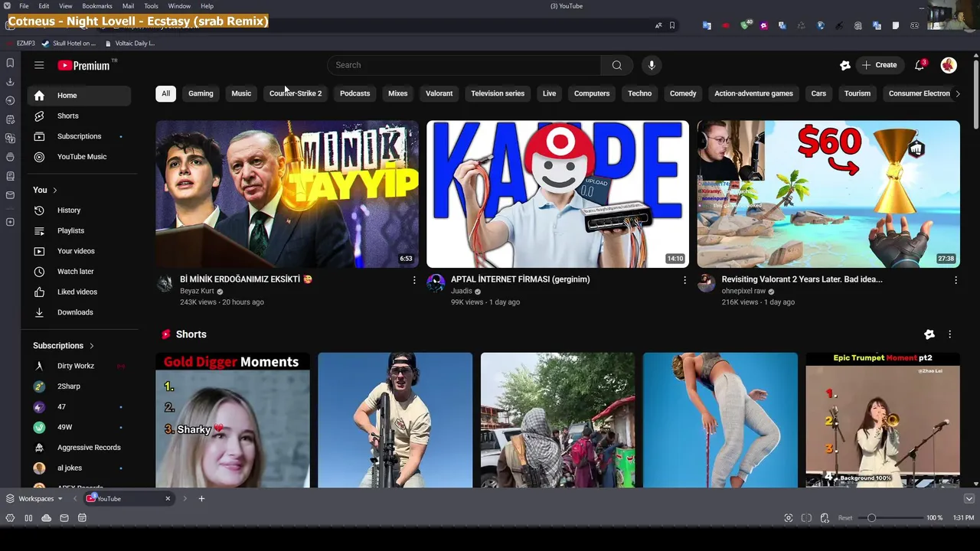Open Watch later playlist
Viewport: 980px width, 551px height.
click(x=80, y=272)
